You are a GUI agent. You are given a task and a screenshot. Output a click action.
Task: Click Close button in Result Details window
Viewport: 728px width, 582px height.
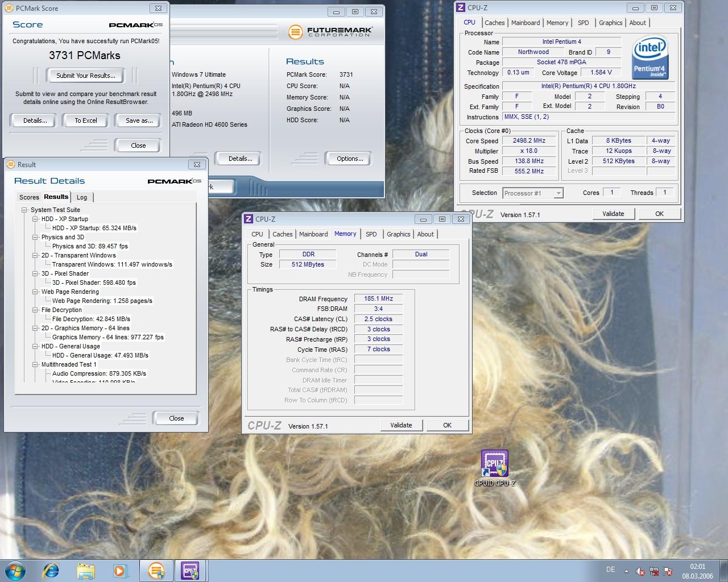coord(176,418)
